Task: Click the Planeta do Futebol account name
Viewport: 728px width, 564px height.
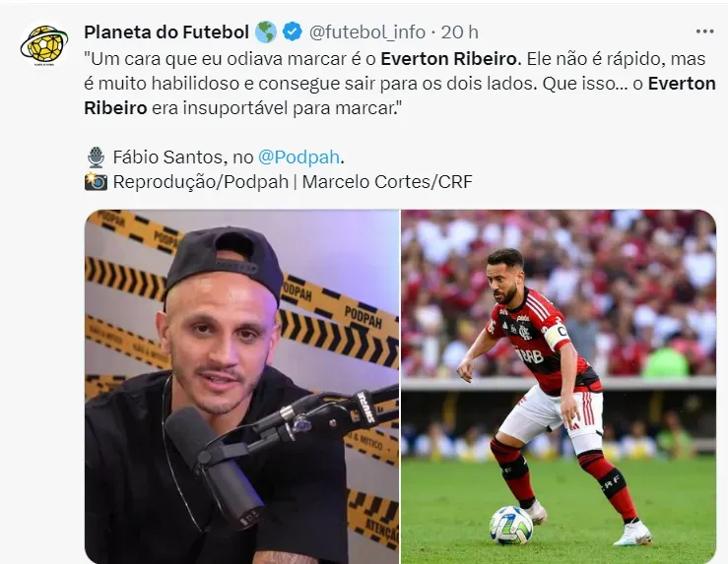Action: point(166,32)
